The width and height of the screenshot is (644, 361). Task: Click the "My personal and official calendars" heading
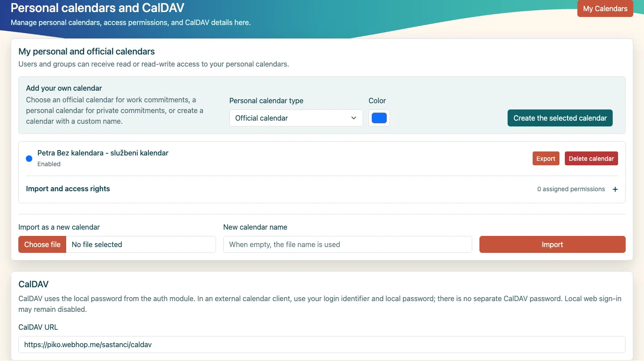pyautogui.click(x=87, y=51)
